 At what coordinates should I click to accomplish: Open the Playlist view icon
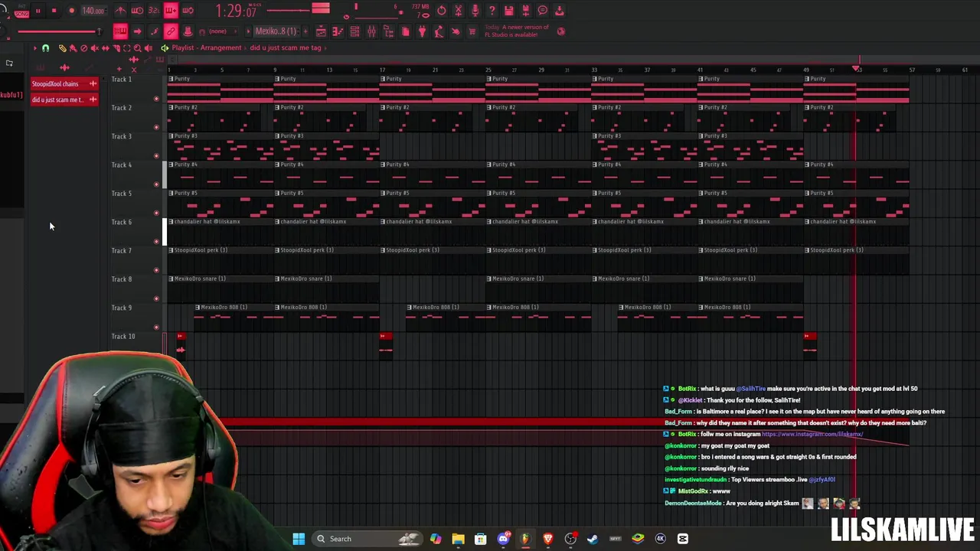321,31
